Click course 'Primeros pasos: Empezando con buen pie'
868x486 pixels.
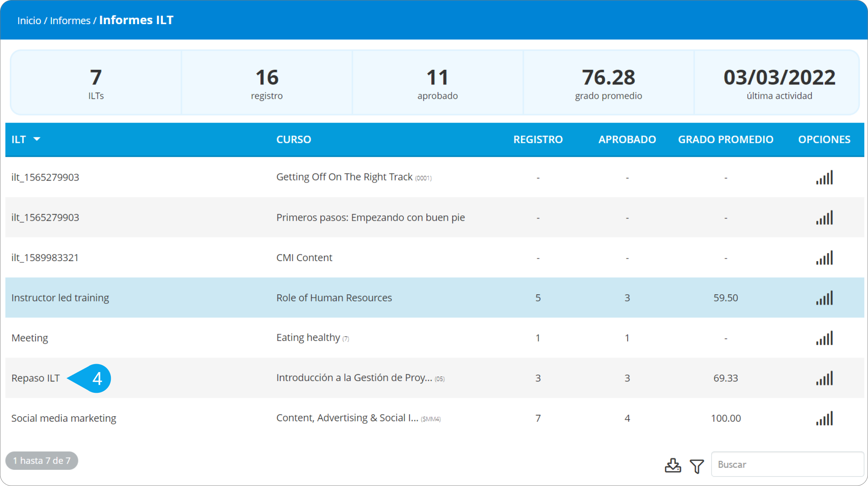(x=371, y=218)
